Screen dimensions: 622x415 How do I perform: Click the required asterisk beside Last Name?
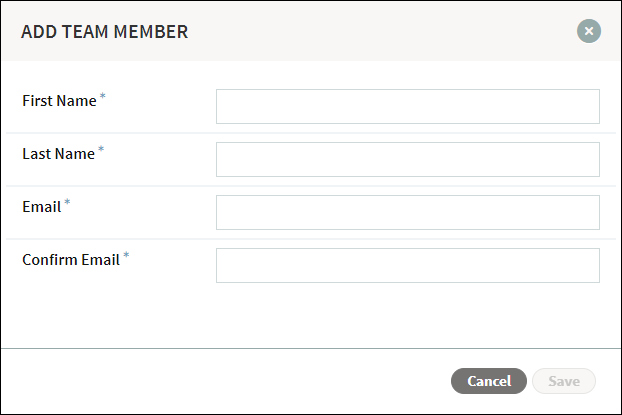pyautogui.click(x=101, y=149)
